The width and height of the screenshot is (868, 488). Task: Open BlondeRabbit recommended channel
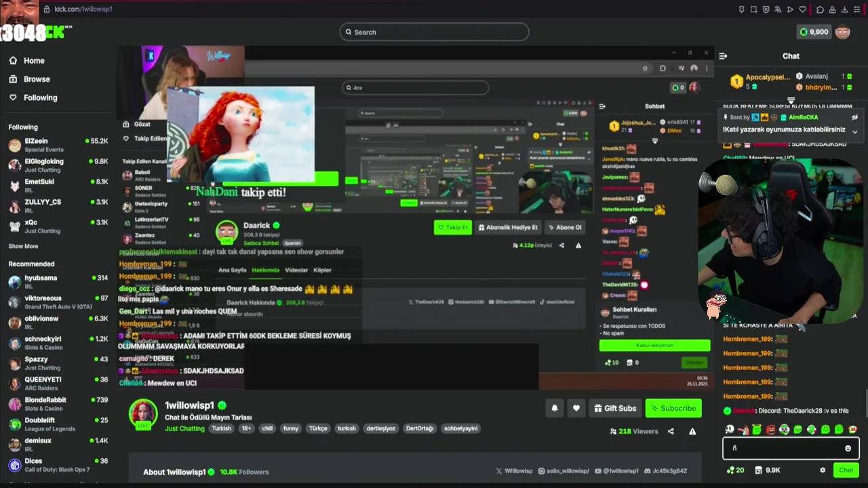pos(58,404)
